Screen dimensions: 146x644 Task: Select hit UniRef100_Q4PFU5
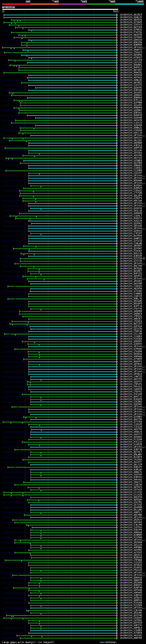[x=131, y=148]
